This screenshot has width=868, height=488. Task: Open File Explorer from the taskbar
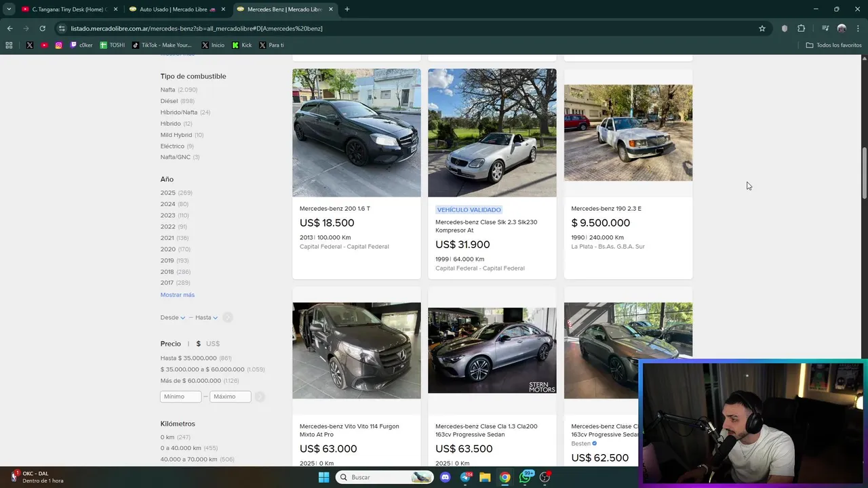(x=485, y=477)
